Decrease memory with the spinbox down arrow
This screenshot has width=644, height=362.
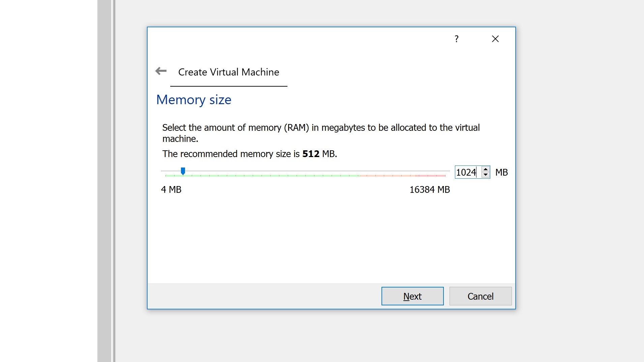(486, 175)
